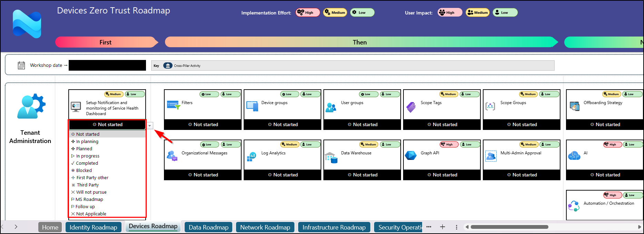Click the Organizational Messages icon
This screenshot has width=644, height=234.
tap(172, 156)
